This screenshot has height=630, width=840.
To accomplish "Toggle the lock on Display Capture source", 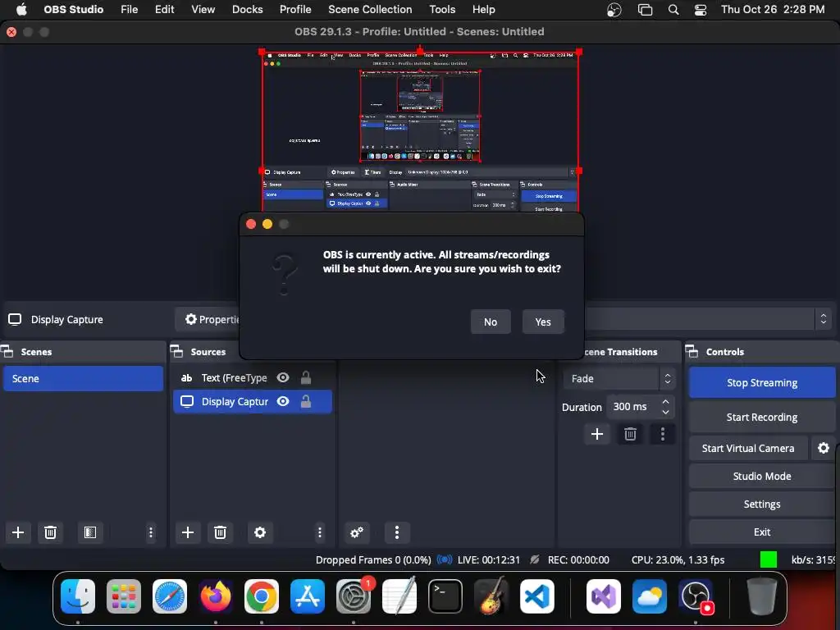I will (306, 401).
